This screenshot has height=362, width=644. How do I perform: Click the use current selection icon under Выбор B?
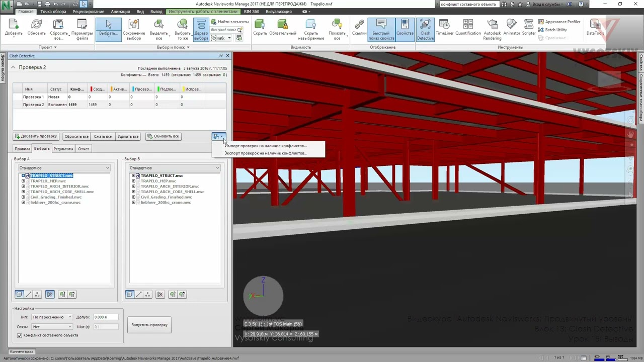point(173,295)
